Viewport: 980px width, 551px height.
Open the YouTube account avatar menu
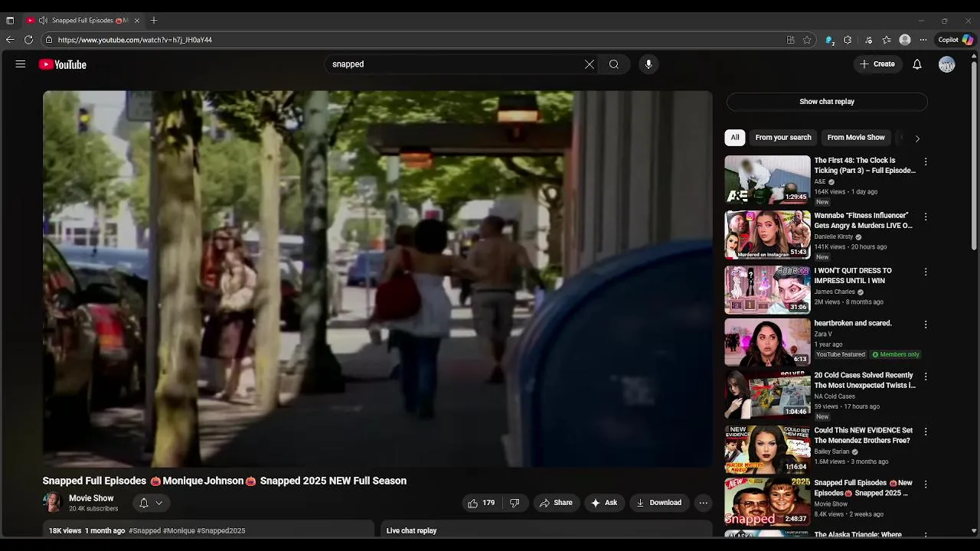(947, 64)
